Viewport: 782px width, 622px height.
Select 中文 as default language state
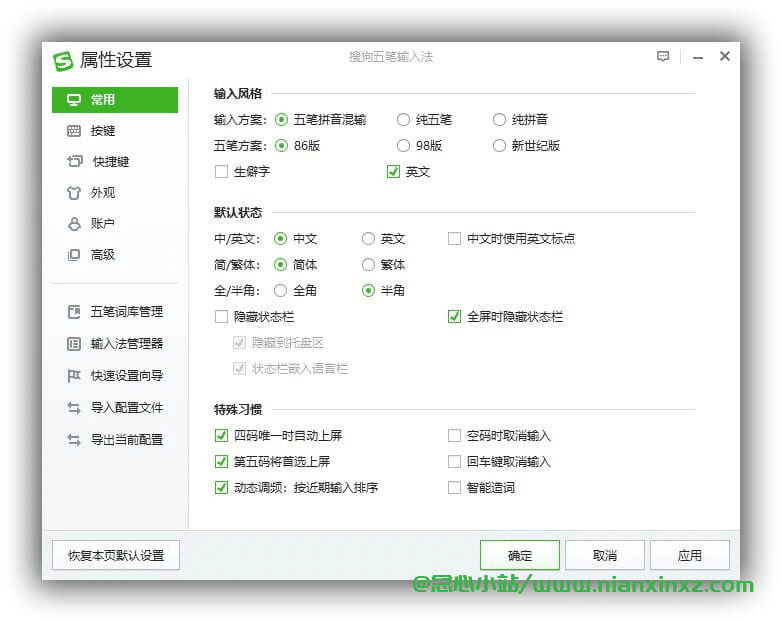pyautogui.click(x=281, y=238)
